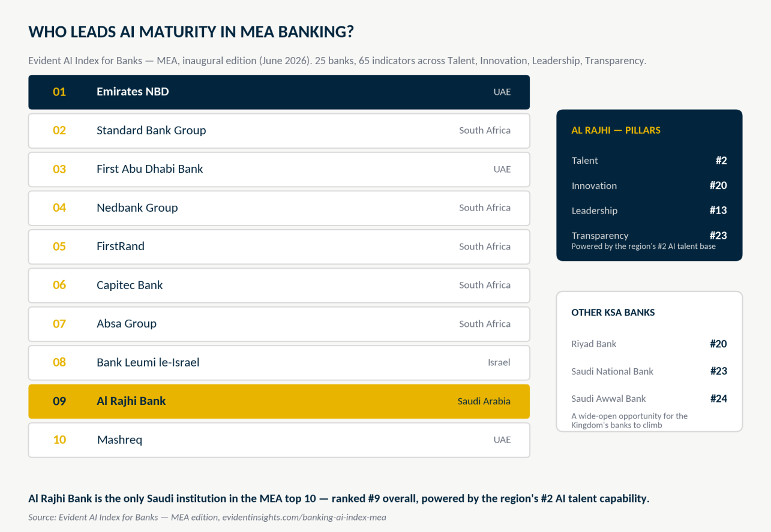Select the Leadership #13 pillar line
The width and height of the screenshot is (771, 532).
click(x=649, y=211)
